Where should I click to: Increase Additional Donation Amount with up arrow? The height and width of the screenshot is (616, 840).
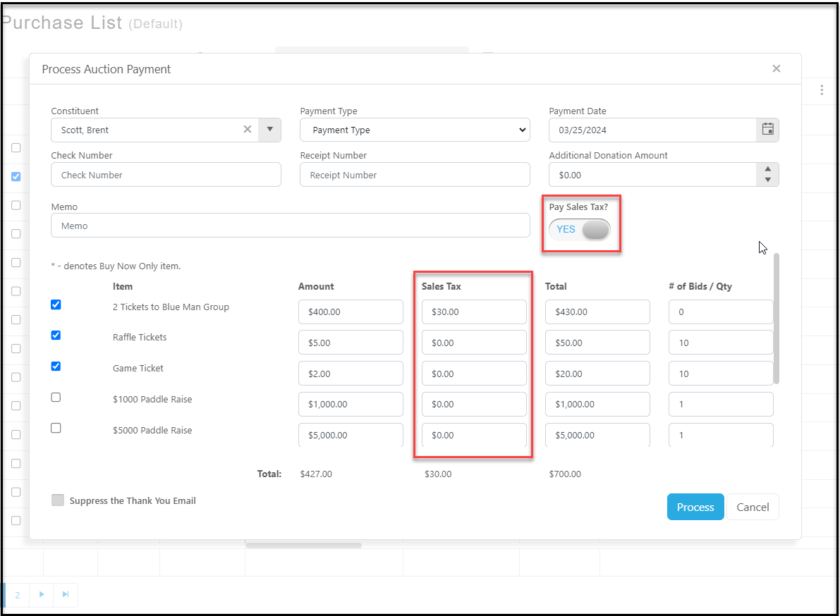[767, 169]
